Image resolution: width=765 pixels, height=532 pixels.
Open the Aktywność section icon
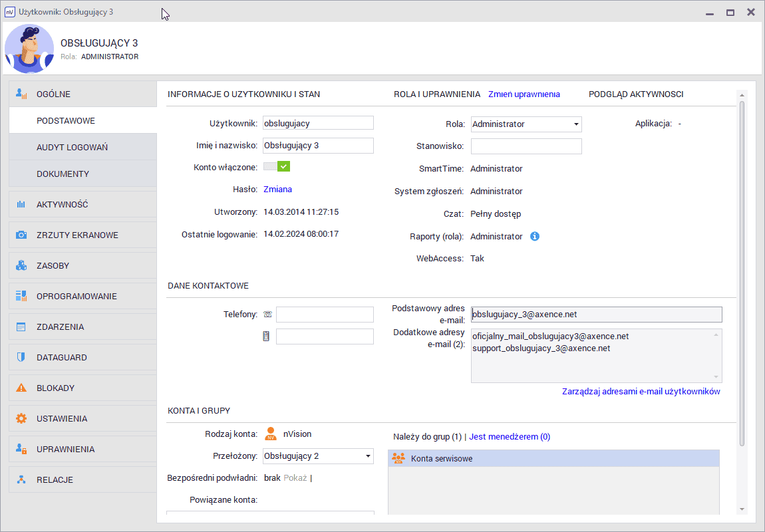pos(21,205)
